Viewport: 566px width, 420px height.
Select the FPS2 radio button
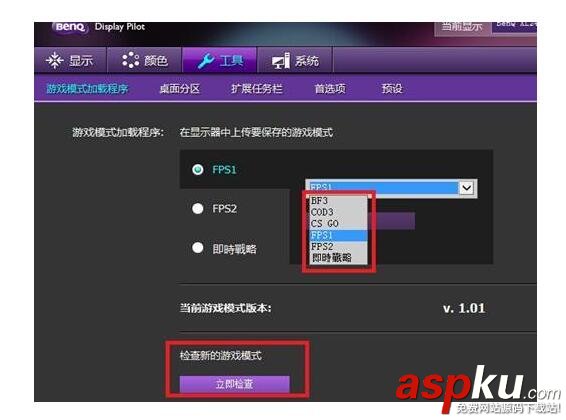(x=197, y=208)
